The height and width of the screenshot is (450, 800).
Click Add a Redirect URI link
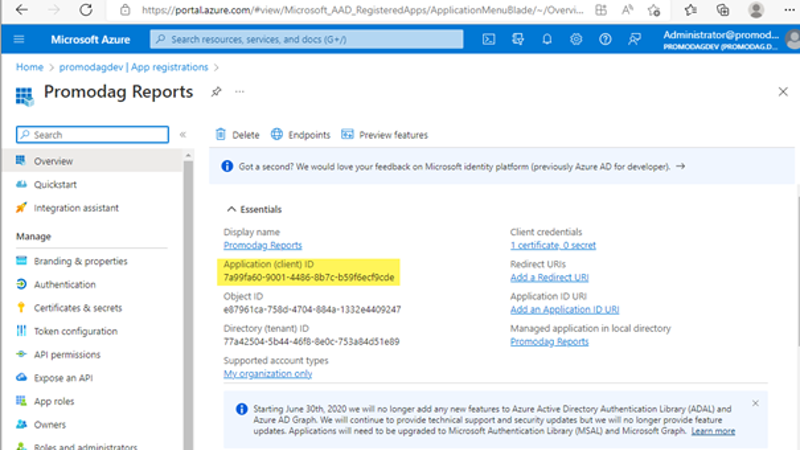[x=551, y=276]
